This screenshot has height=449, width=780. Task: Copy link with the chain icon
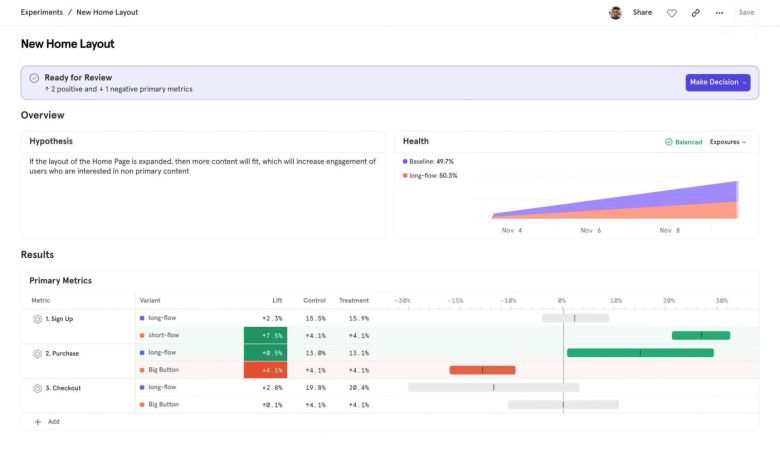[695, 13]
